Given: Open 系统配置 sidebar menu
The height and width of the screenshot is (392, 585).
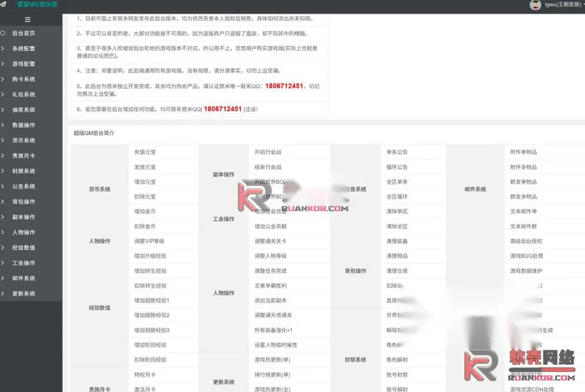Looking at the screenshot, I should coord(23,49).
